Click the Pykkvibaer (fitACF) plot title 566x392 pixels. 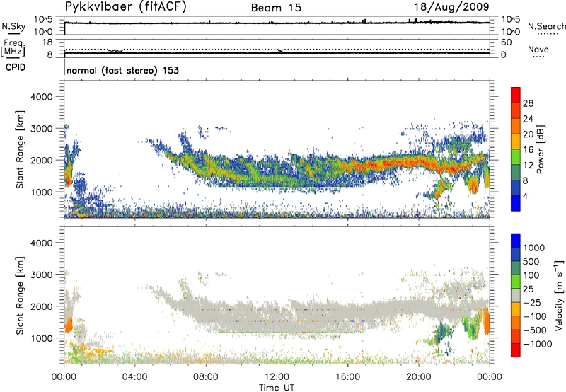pyautogui.click(x=126, y=7)
